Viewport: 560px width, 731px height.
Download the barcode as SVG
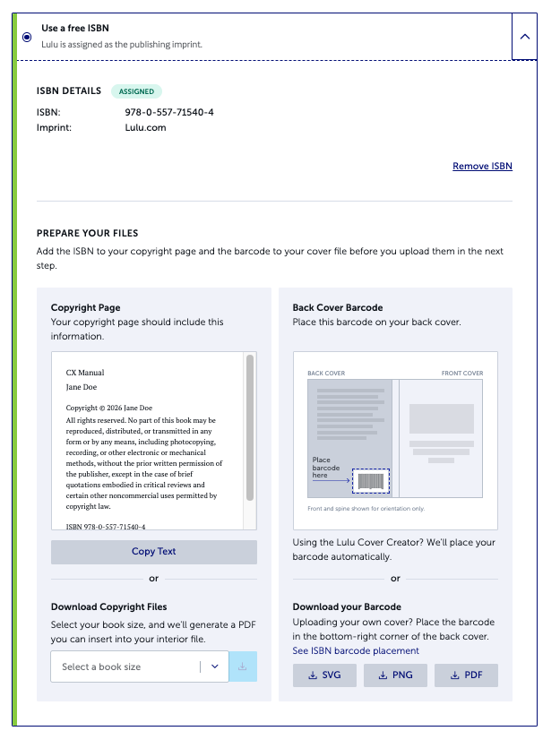tap(324, 675)
